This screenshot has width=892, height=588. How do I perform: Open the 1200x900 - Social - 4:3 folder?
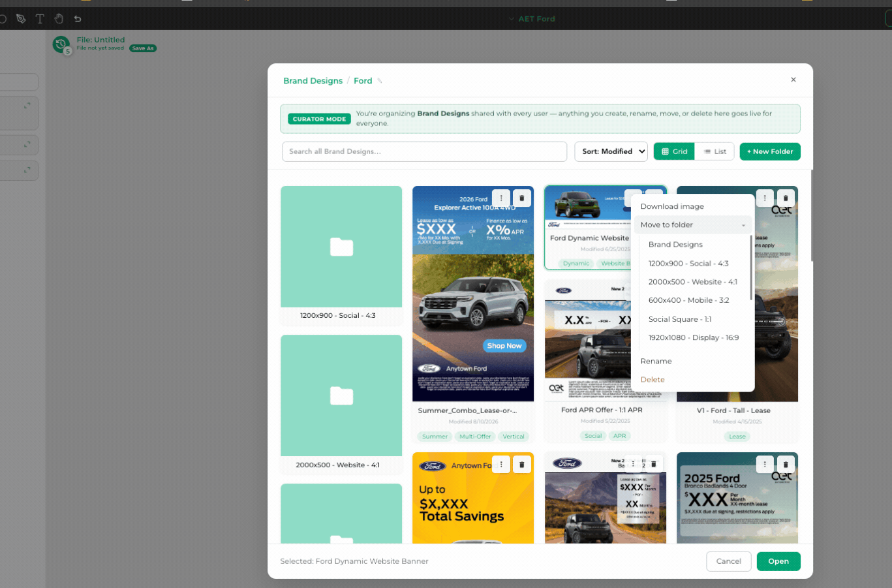(x=341, y=255)
